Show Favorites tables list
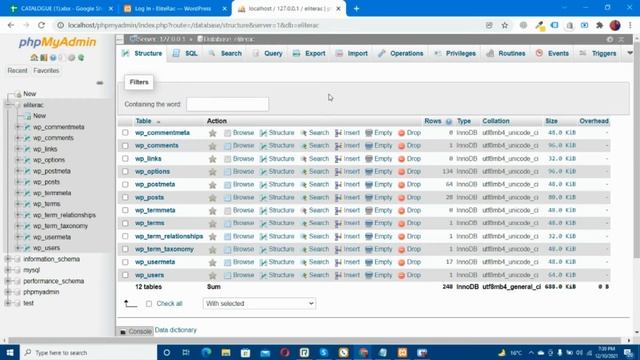 46,71
